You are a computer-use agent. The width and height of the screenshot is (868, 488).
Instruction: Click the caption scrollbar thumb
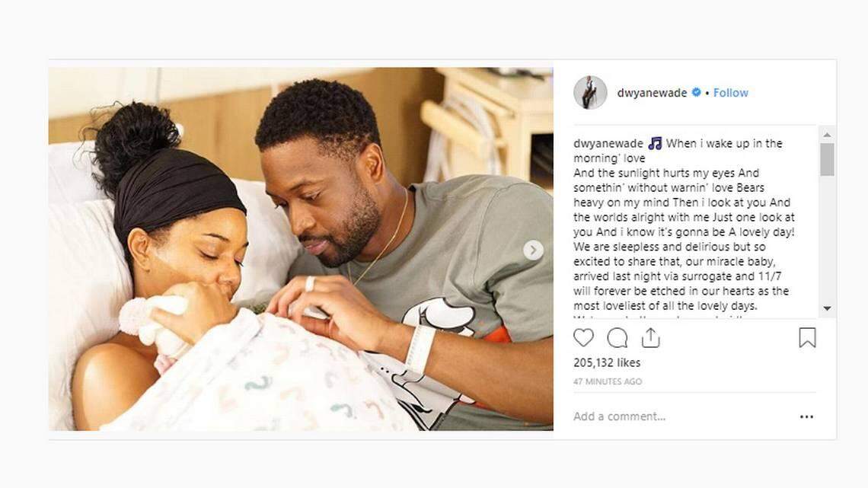(x=827, y=159)
